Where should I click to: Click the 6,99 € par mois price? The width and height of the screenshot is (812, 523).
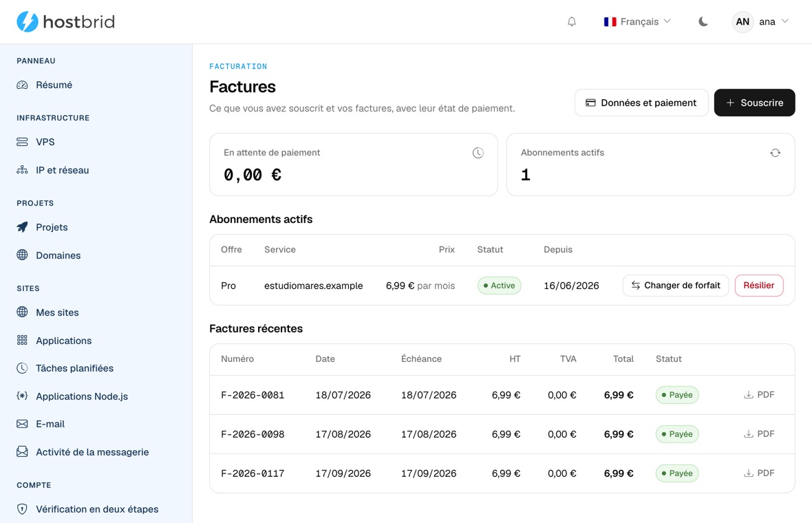click(420, 286)
